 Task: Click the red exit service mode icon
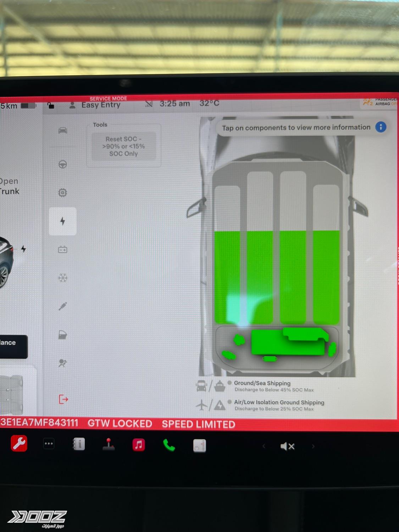tap(63, 399)
